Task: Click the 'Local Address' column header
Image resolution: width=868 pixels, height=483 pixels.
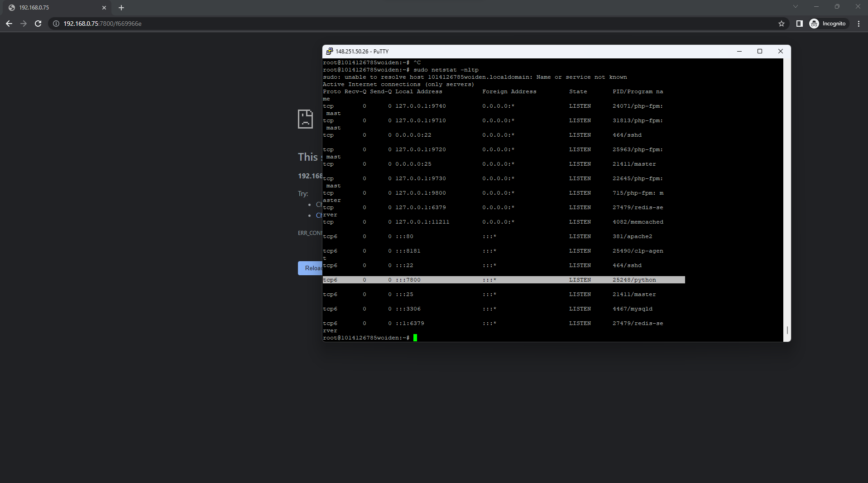Action: pyautogui.click(x=419, y=91)
